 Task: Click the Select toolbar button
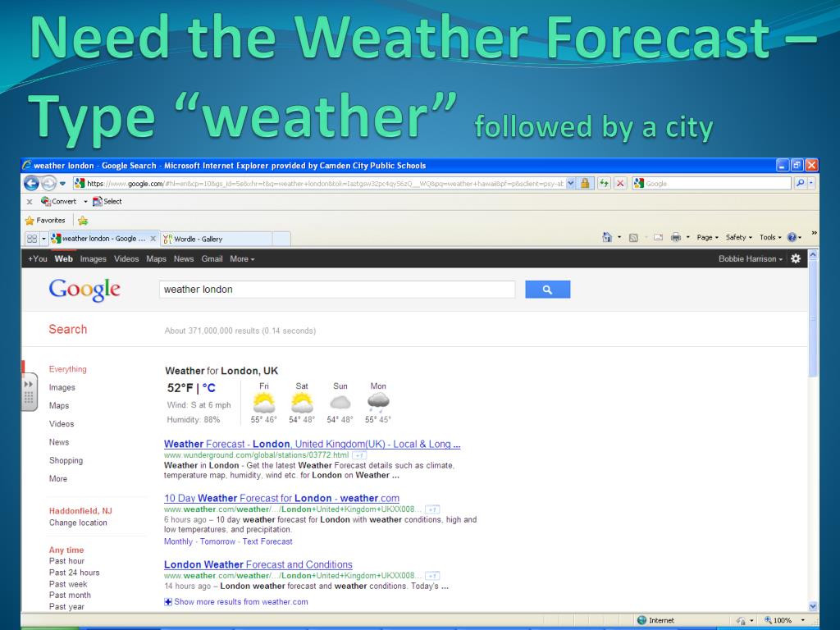point(107,202)
